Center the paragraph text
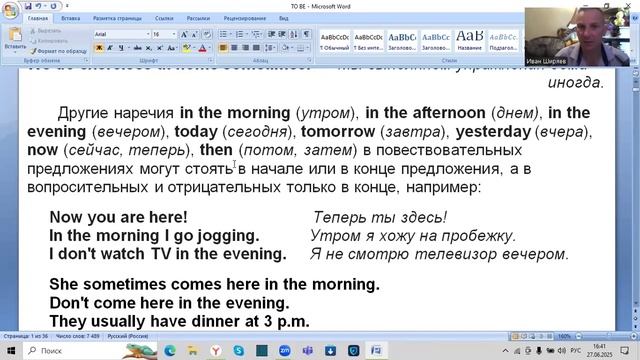640x360 pixels. point(234,48)
